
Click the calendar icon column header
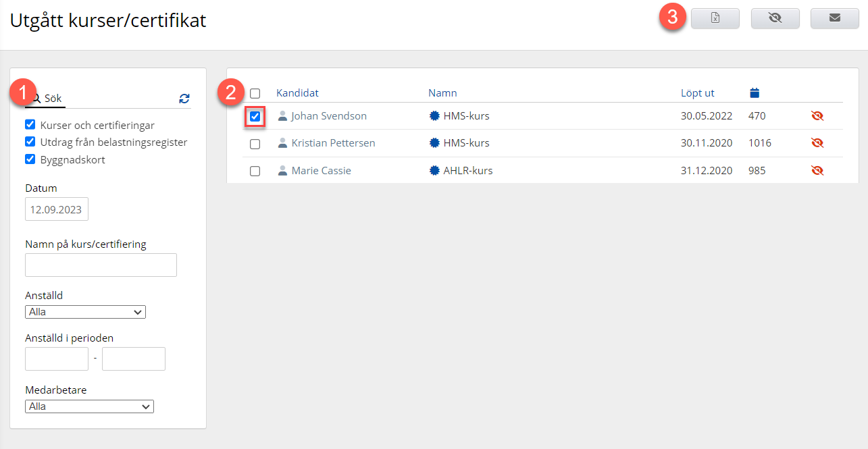click(755, 93)
